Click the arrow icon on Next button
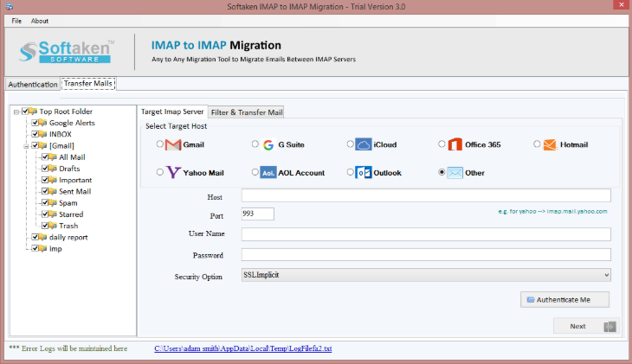The image size is (632, 364). click(609, 327)
